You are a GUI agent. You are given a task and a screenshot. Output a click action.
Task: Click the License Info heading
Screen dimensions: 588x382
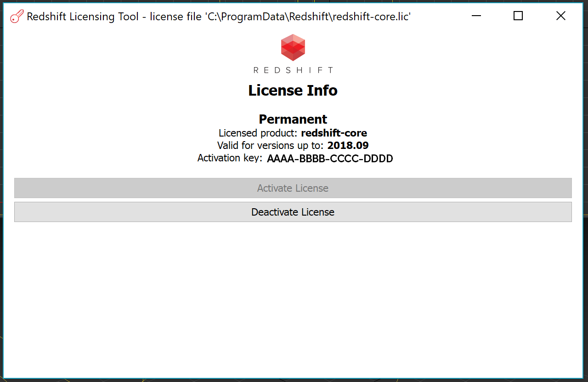pyautogui.click(x=293, y=90)
